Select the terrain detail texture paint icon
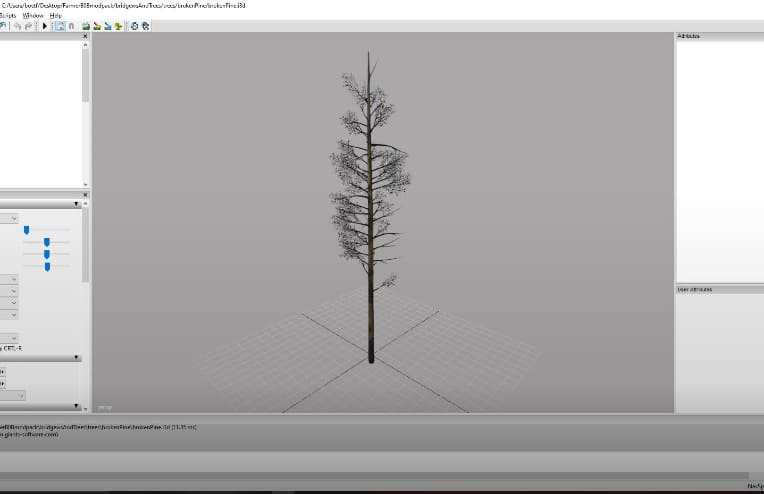764x494 pixels. tap(97, 26)
